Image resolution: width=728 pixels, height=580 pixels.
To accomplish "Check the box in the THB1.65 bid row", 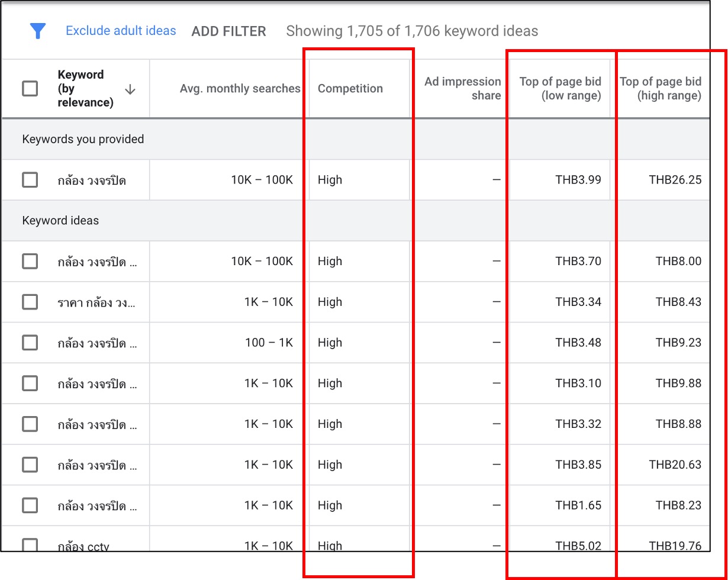I will click(30, 505).
